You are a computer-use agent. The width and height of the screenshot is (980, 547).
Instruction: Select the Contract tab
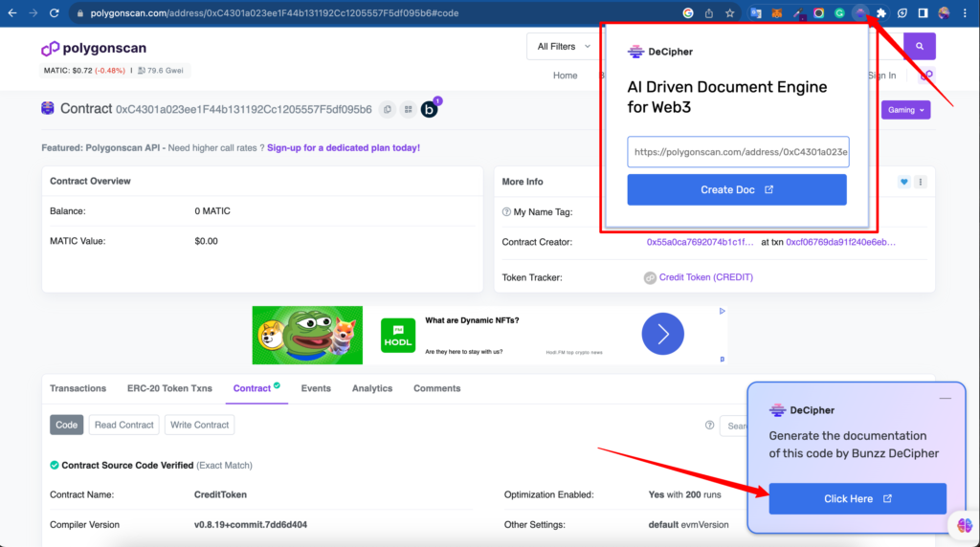256,388
